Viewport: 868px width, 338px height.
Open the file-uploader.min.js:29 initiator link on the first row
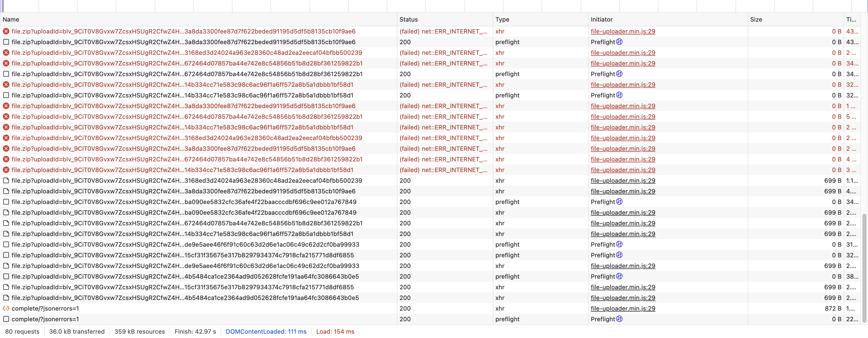623,31
